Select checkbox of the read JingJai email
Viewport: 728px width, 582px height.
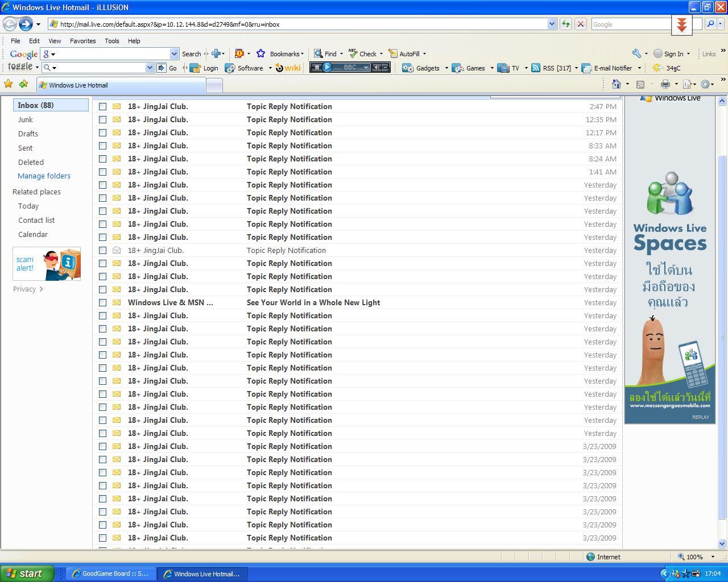click(x=102, y=250)
